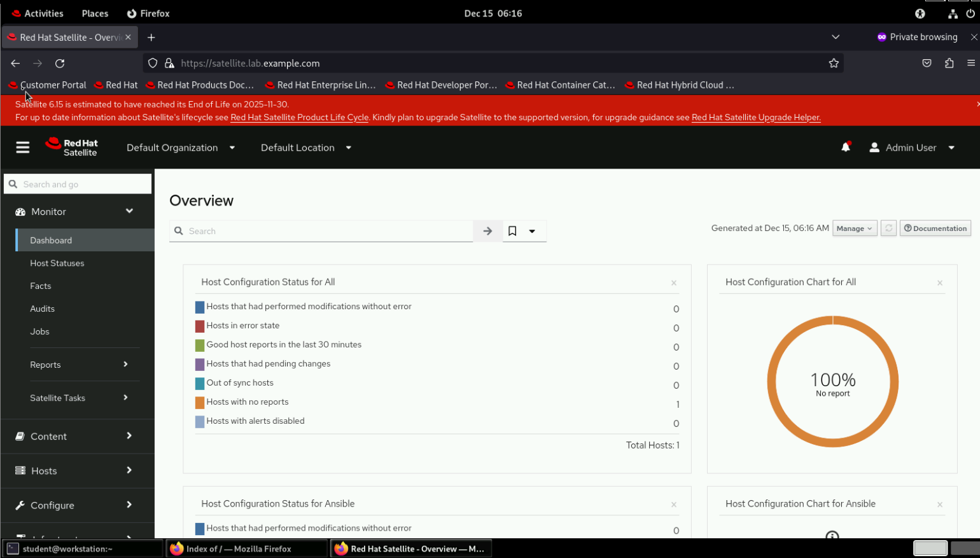
Task: Click the Admin User avatar icon
Action: [x=874, y=148]
